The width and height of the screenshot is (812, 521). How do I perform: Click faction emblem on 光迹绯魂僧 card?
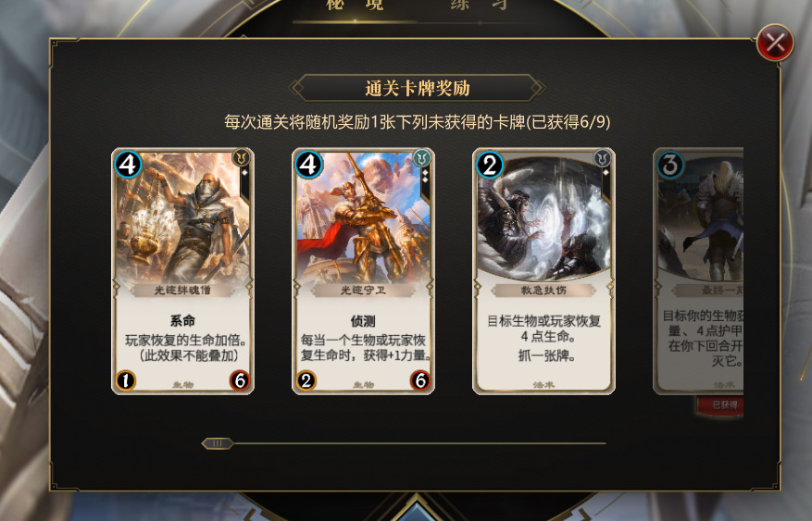pos(242,157)
